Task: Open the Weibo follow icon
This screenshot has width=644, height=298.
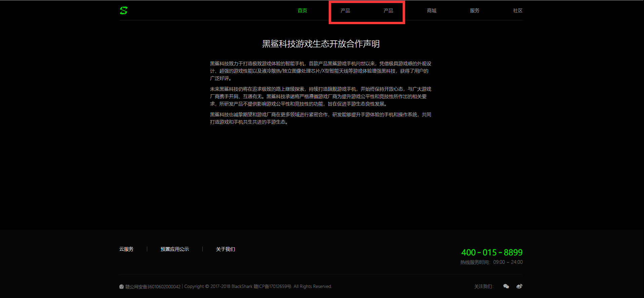Action: point(519,286)
